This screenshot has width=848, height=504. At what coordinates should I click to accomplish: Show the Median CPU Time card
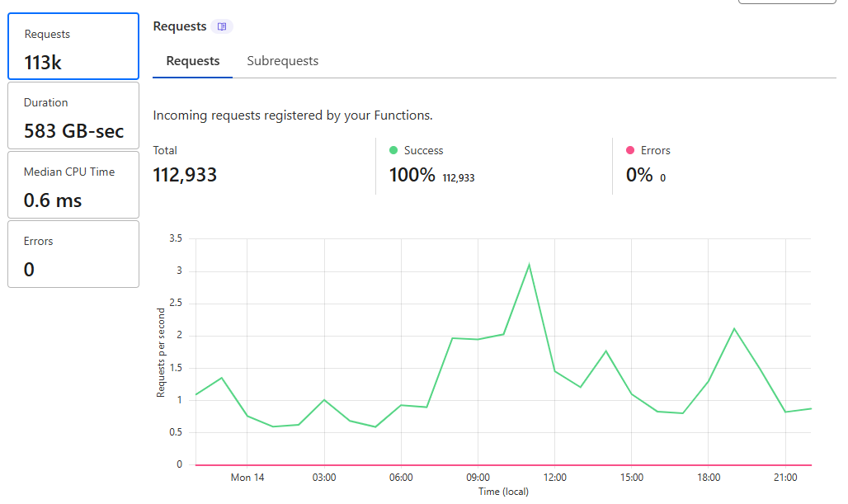tap(73, 185)
